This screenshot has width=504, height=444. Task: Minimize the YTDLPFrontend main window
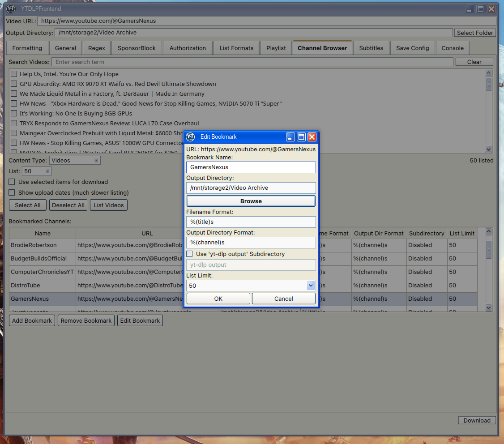470,9
